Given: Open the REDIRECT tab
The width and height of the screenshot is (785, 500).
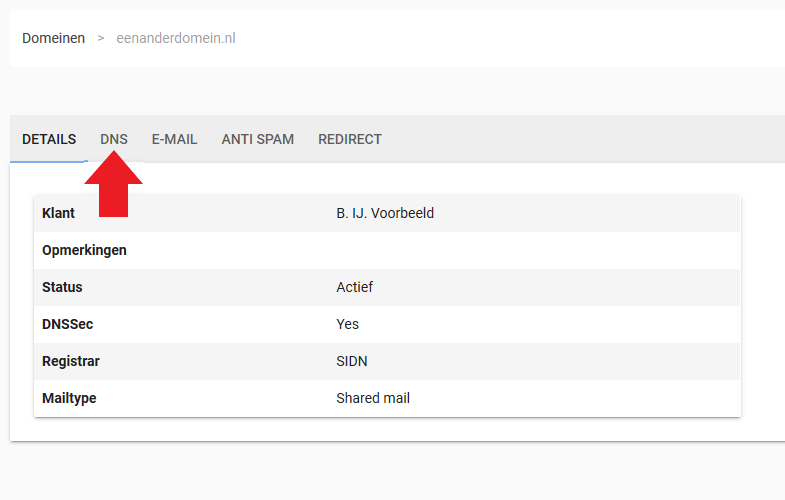Looking at the screenshot, I should [350, 139].
